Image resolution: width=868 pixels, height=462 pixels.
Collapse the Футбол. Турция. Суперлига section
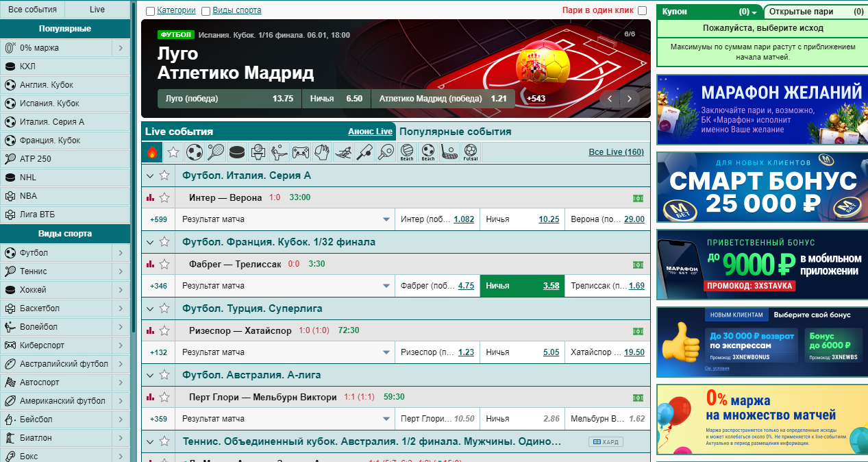pyautogui.click(x=150, y=308)
